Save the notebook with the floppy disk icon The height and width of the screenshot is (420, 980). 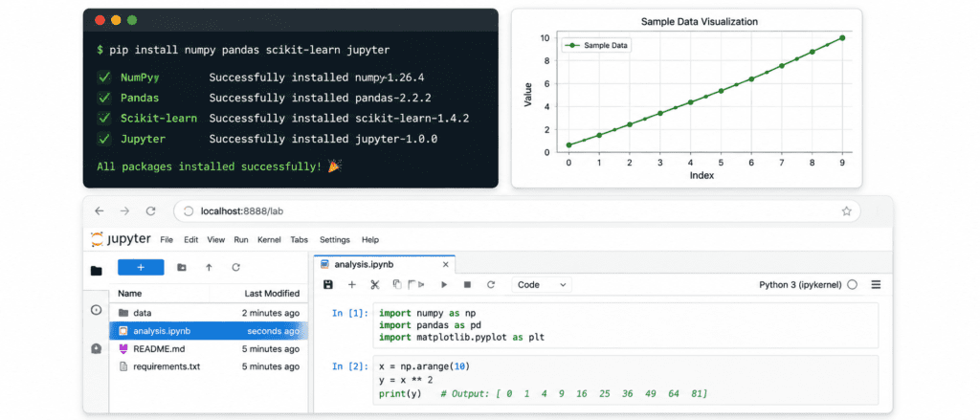pos(328,284)
